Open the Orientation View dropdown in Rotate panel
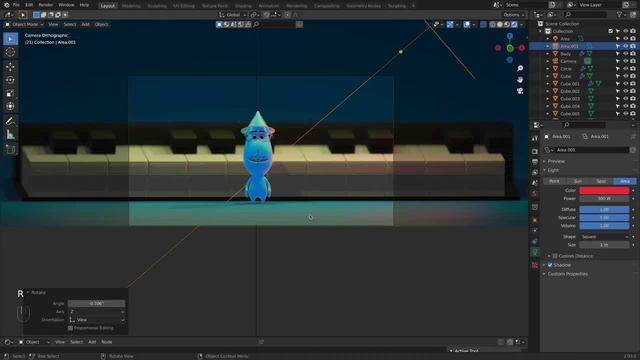 click(97, 320)
